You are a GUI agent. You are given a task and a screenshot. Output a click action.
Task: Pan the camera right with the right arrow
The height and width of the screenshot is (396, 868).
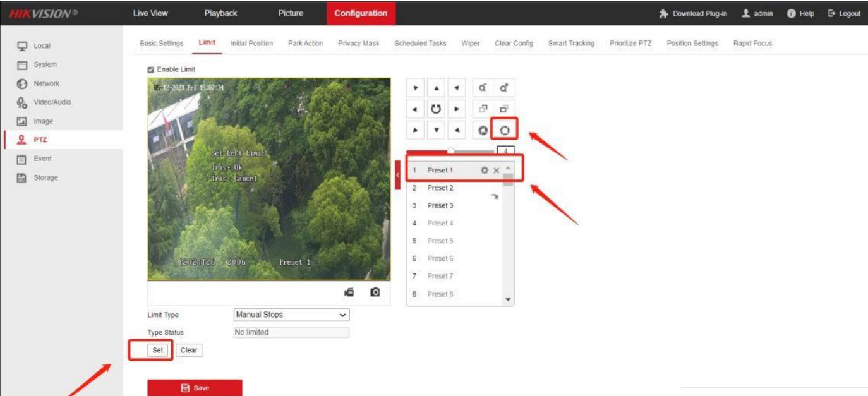point(456,109)
